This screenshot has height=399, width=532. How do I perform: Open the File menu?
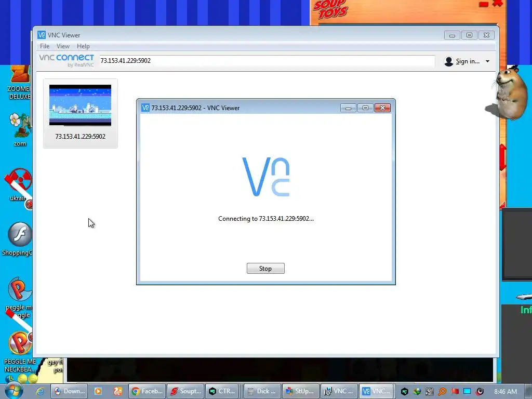point(45,46)
